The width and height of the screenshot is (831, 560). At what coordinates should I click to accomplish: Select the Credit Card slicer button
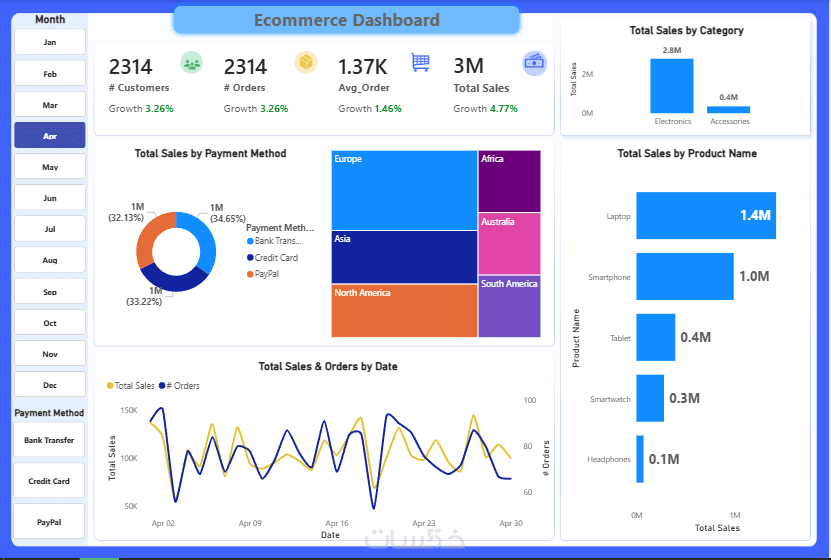[49, 481]
